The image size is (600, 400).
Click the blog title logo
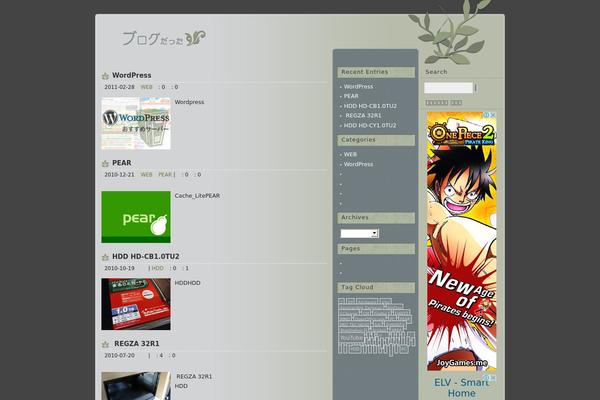click(164, 39)
